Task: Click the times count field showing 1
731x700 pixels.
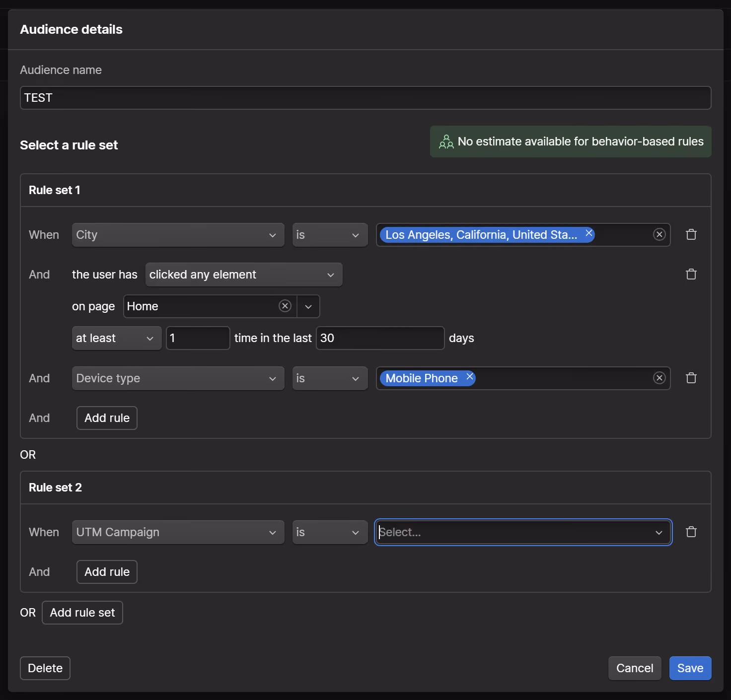Action: pos(198,338)
